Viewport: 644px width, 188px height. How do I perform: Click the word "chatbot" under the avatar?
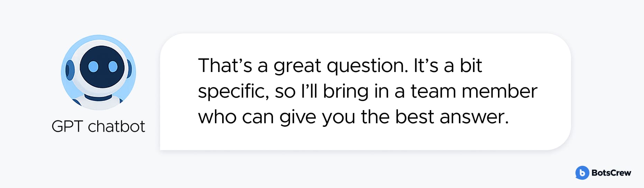click(116, 126)
